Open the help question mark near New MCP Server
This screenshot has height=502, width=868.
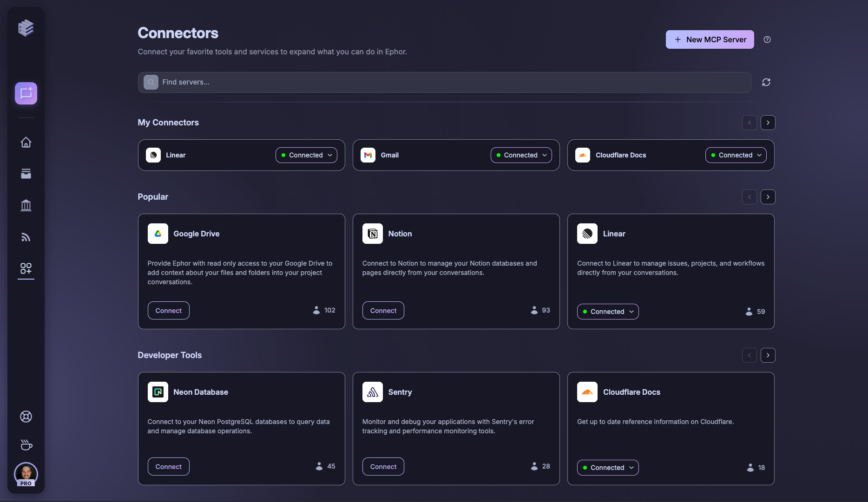click(767, 39)
